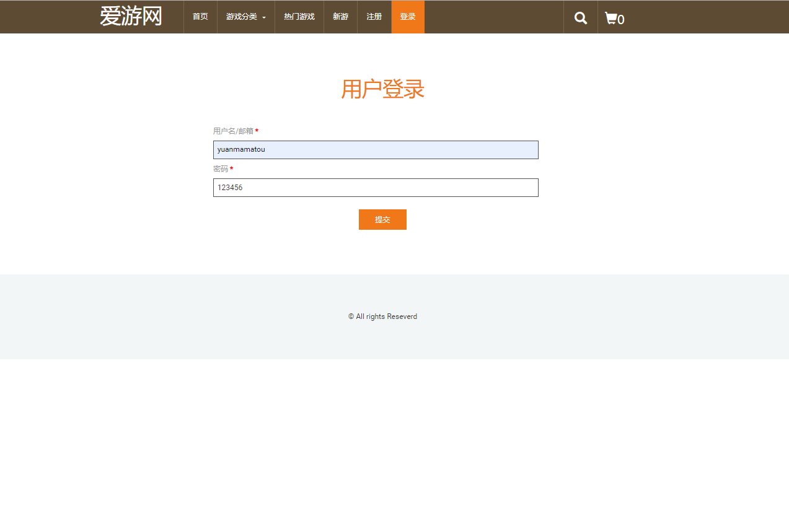789x532 pixels.
Task: Focus the 用户名/邮箱 input field
Action: click(376, 149)
